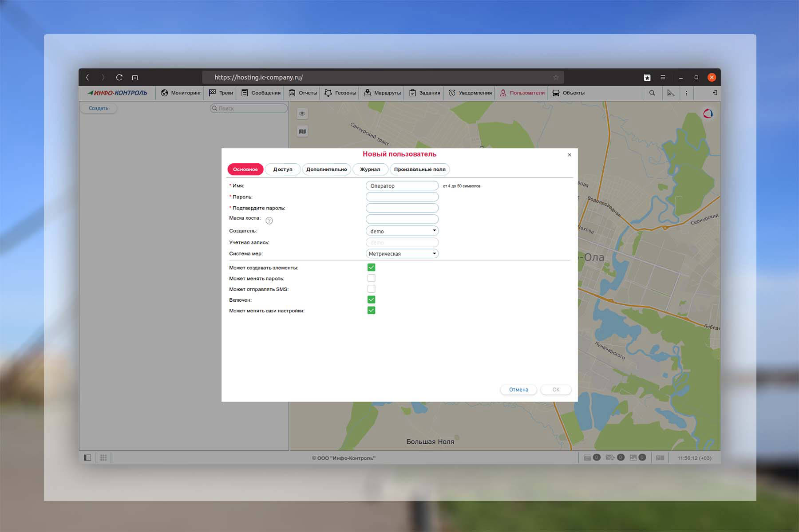
Task: Click the logout icon in top bar
Action: click(715, 93)
